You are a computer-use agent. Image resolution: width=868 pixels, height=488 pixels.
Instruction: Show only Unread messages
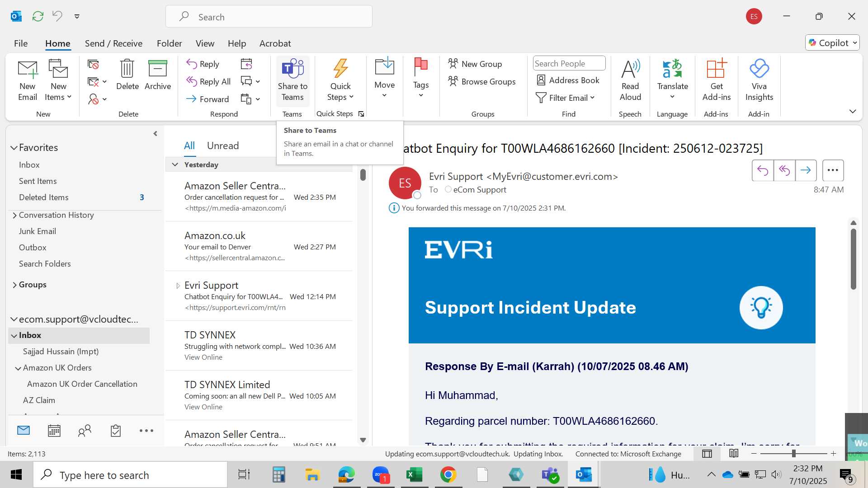223,146
